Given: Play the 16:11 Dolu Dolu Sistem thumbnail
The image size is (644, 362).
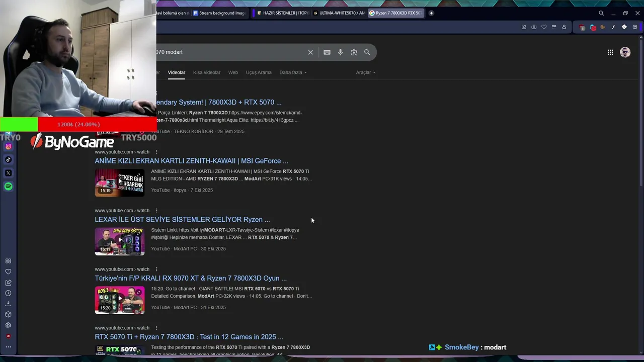Looking at the screenshot, I should coord(120,241).
